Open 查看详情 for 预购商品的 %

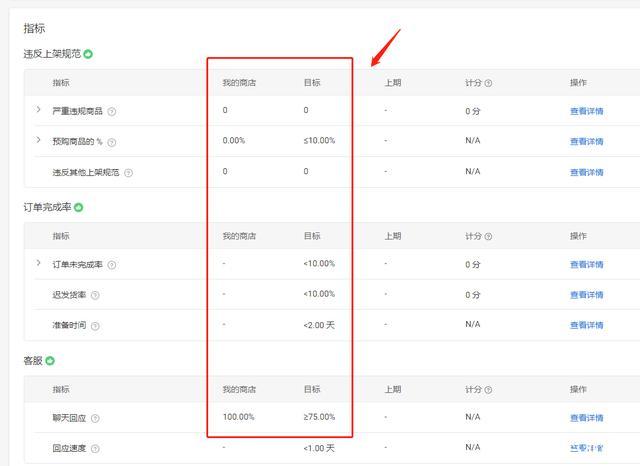pyautogui.click(x=587, y=142)
